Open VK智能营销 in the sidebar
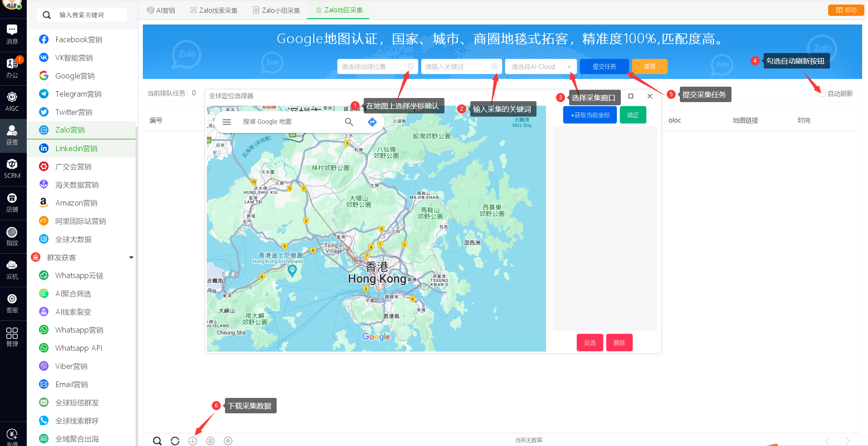This screenshot has width=868, height=446. [74, 58]
